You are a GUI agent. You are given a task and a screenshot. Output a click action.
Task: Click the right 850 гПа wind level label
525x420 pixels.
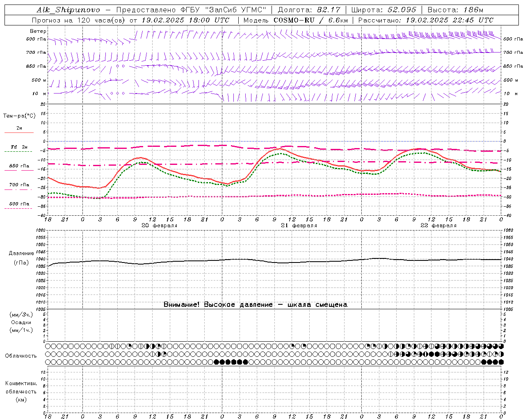tap(513, 66)
